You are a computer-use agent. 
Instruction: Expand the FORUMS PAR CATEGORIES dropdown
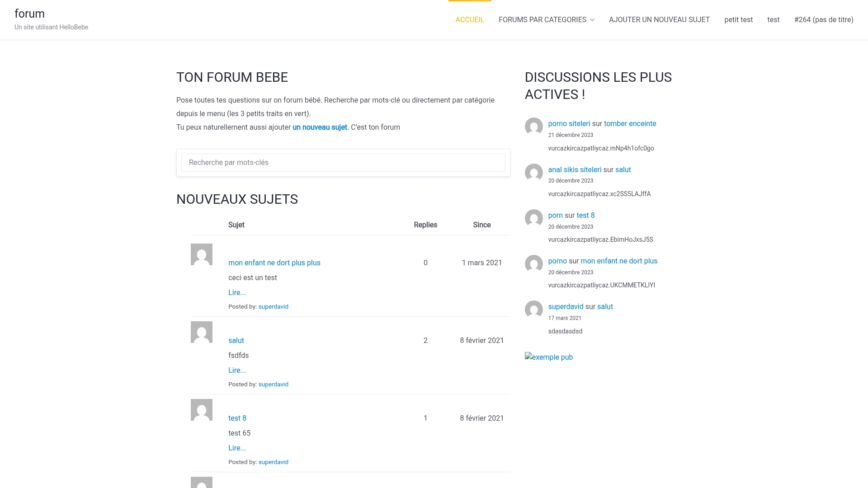[x=546, y=19]
